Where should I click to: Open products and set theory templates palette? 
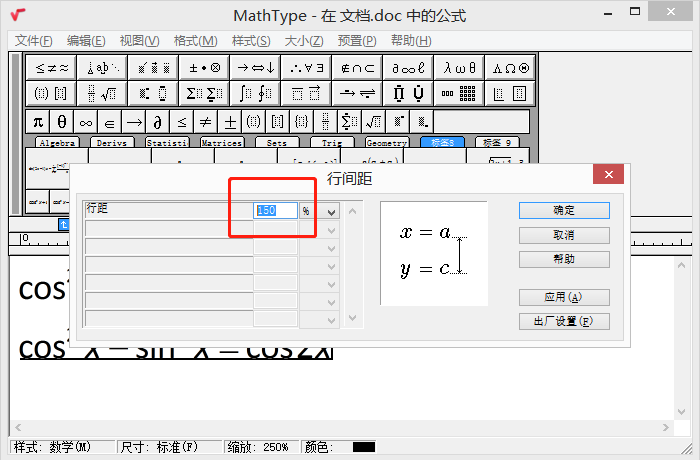click(408, 93)
